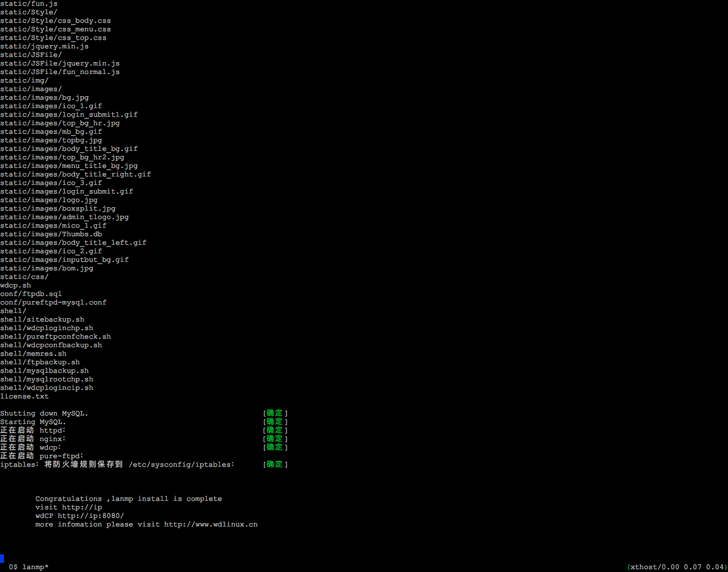Viewport: 728px width, 572px height.
Task: Click conf/ftpdb.sql text
Action: pyautogui.click(x=31, y=294)
